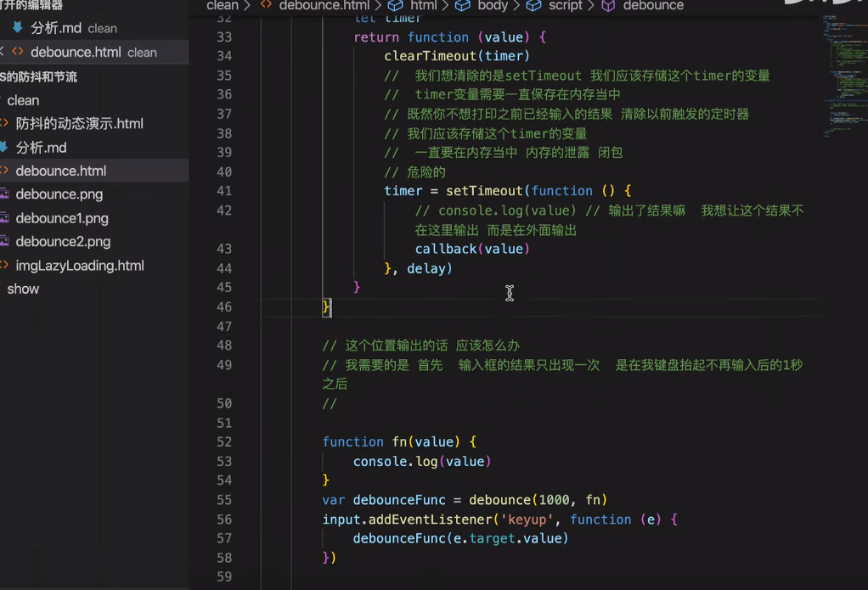Click the body cube icon in the breadcrumb
The image size is (868, 590).
point(461,6)
